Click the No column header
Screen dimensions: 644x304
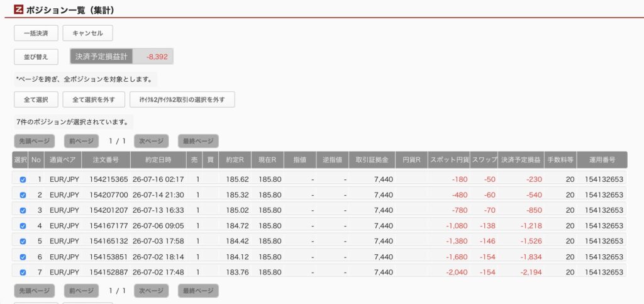36,160
